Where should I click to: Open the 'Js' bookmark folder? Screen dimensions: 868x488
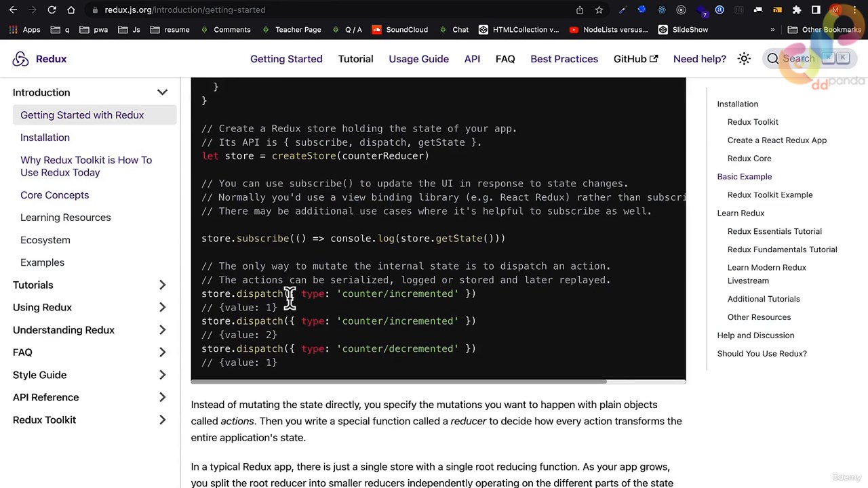pyautogui.click(x=129, y=30)
